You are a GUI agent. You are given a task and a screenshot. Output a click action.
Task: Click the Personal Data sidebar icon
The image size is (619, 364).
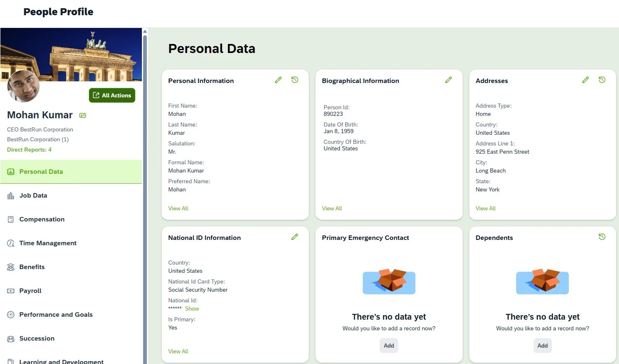[x=11, y=172]
